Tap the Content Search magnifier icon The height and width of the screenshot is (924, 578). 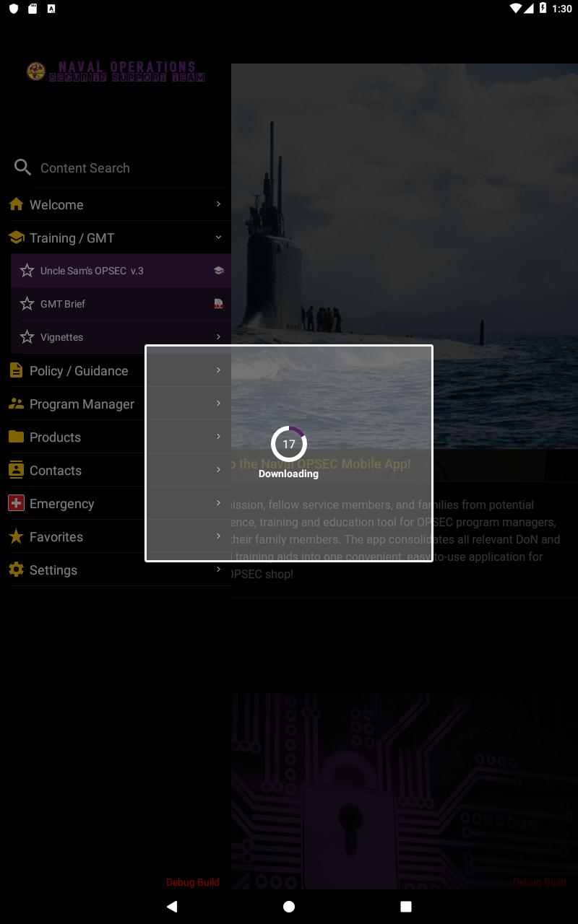(x=22, y=167)
